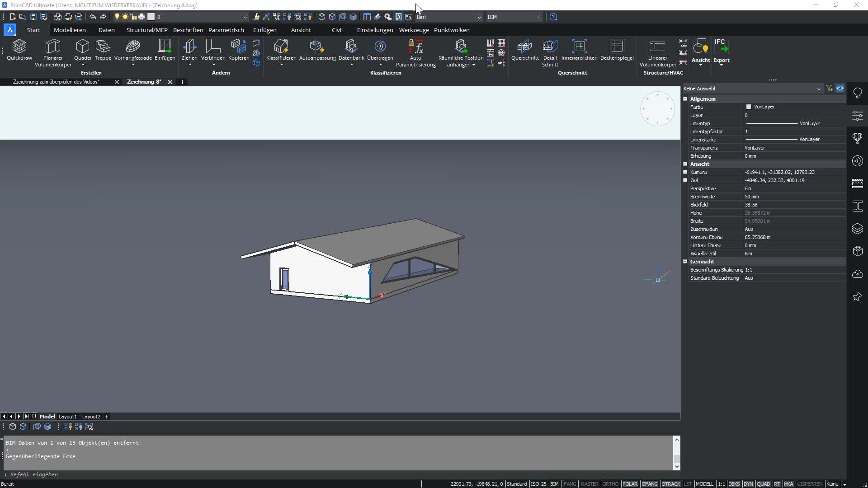Screen dimensions: 868x488
Task: Select the Ziehen tool
Action: pos(189,50)
